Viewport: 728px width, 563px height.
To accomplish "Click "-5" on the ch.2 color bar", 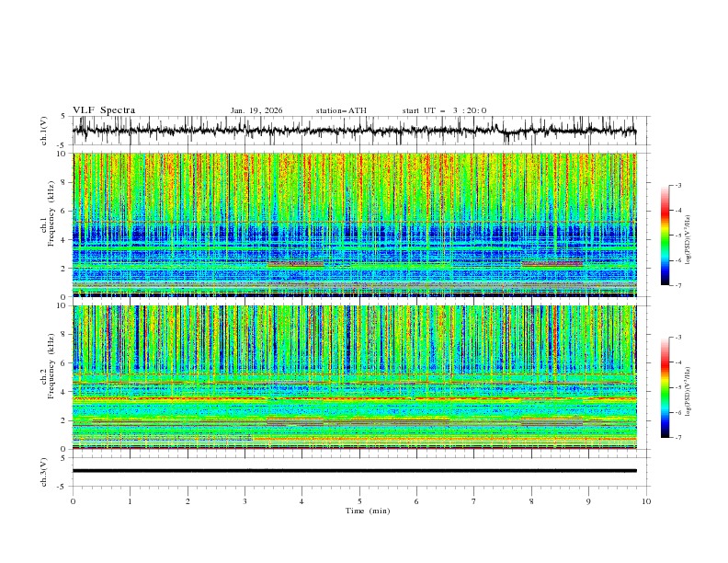I will pyautogui.click(x=677, y=387).
